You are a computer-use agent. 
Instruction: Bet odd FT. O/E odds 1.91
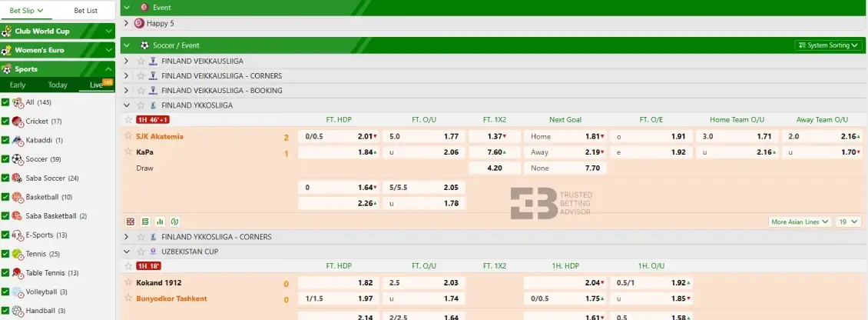point(651,136)
